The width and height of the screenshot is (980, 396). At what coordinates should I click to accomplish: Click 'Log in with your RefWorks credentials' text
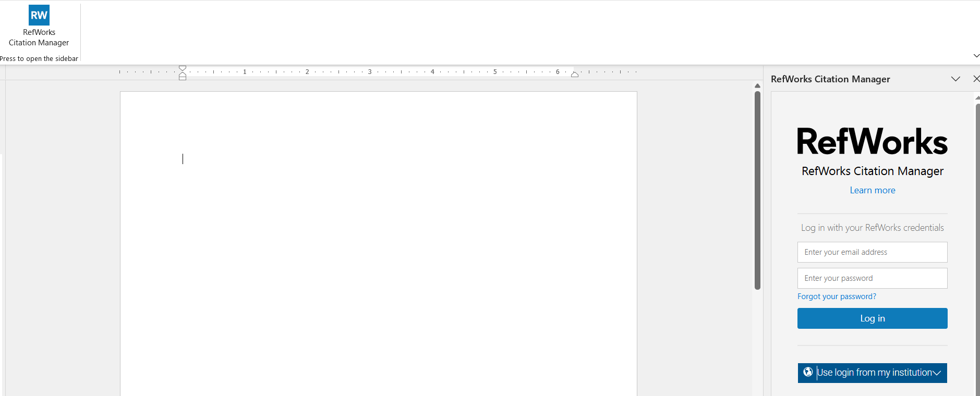click(872, 228)
